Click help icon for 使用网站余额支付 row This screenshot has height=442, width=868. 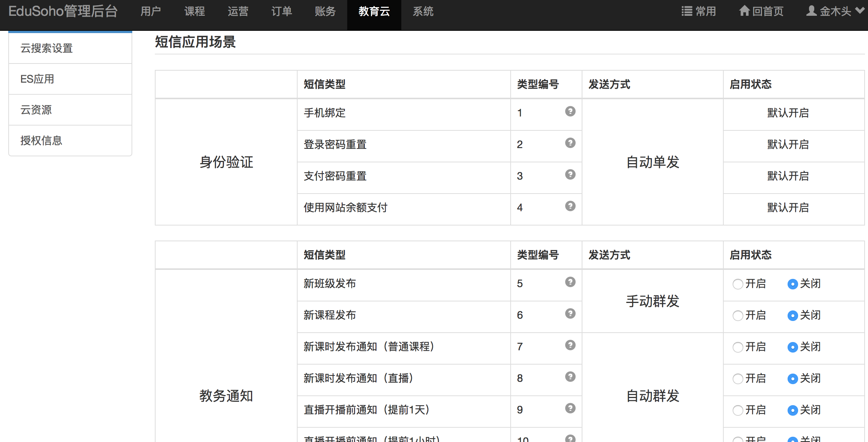570,206
